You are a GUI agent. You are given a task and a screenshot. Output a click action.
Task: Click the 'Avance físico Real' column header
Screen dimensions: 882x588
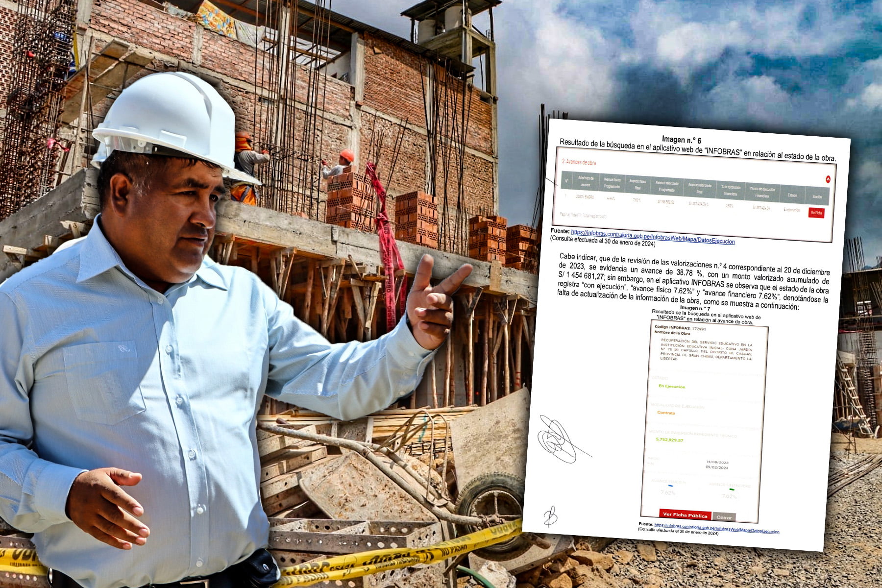(637, 184)
